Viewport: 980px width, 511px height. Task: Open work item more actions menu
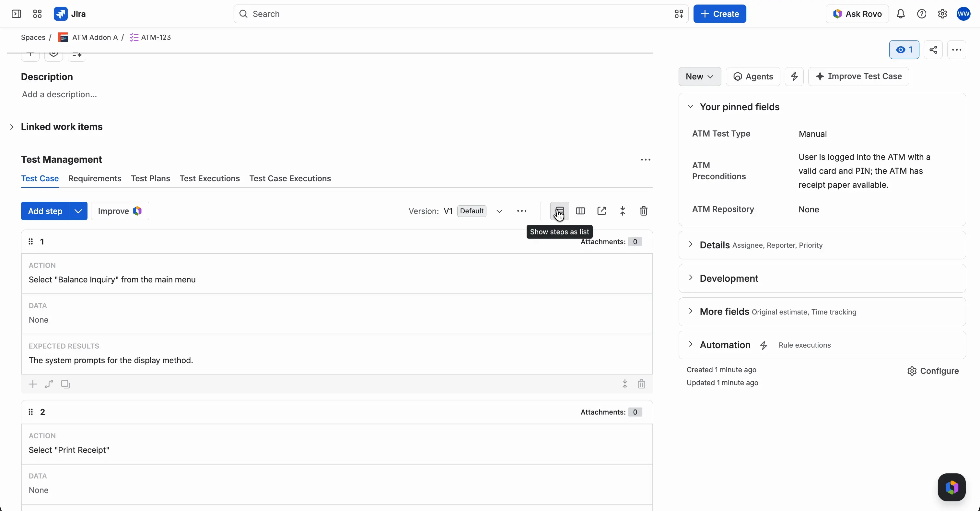click(956, 50)
